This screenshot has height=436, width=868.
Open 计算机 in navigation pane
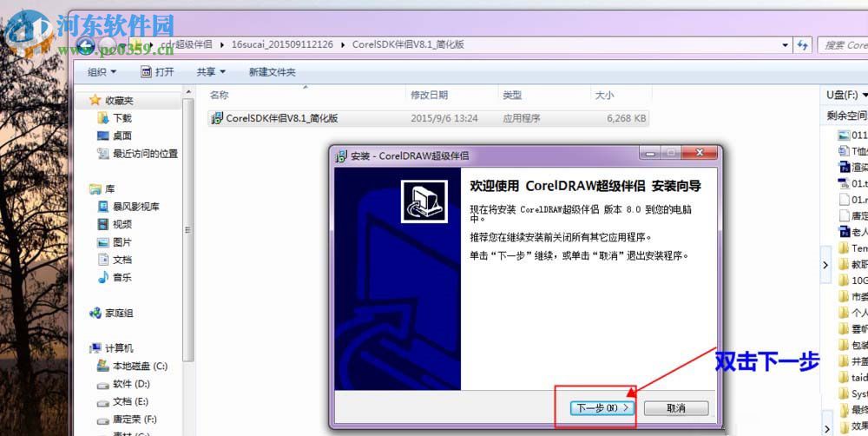click(x=119, y=348)
